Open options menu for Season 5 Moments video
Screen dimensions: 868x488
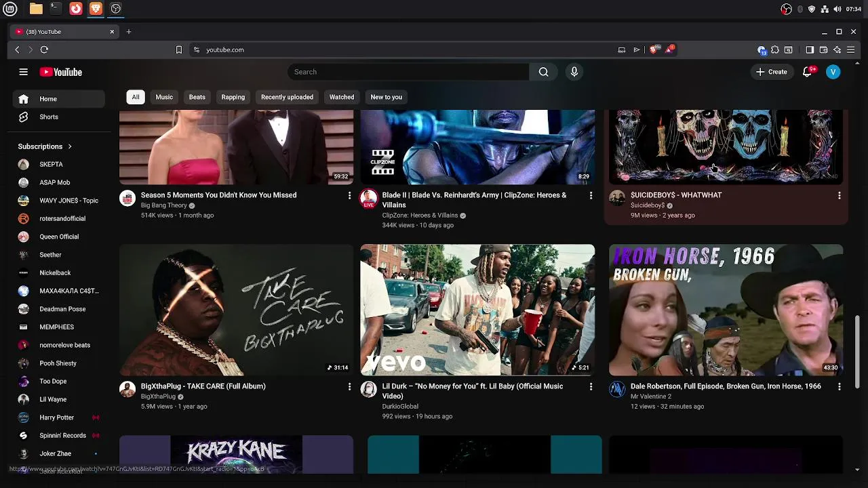349,195
